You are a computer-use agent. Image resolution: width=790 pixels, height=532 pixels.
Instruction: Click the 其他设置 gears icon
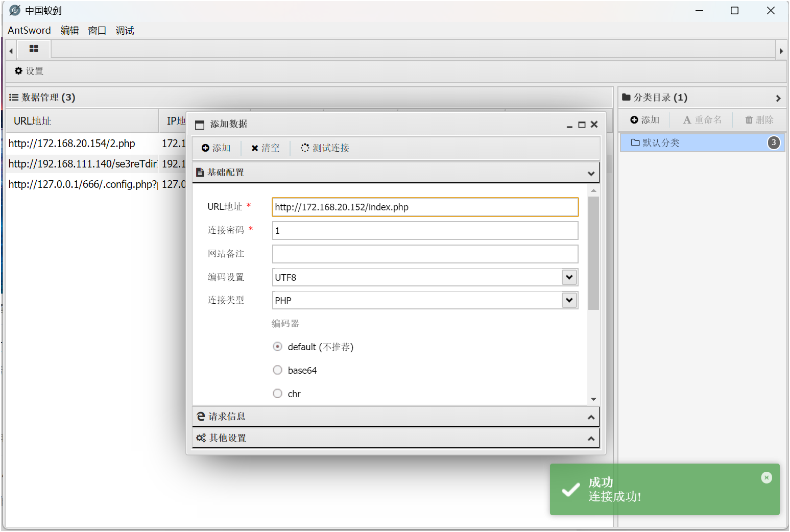click(x=201, y=438)
